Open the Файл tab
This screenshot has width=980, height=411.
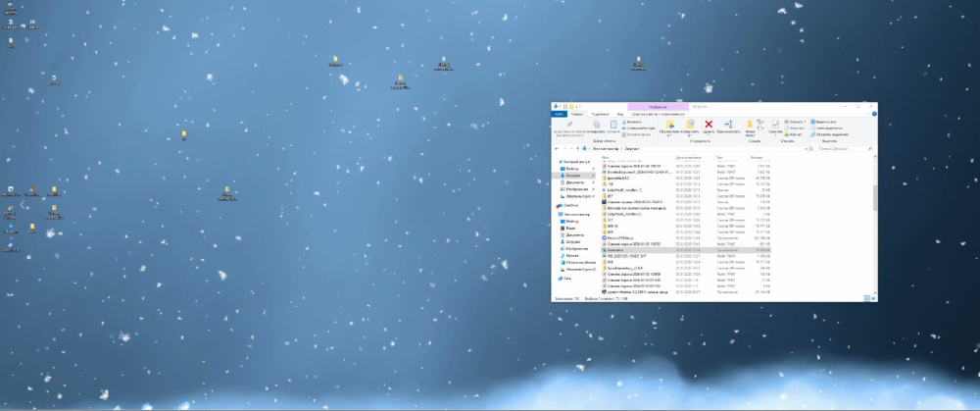(x=559, y=114)
